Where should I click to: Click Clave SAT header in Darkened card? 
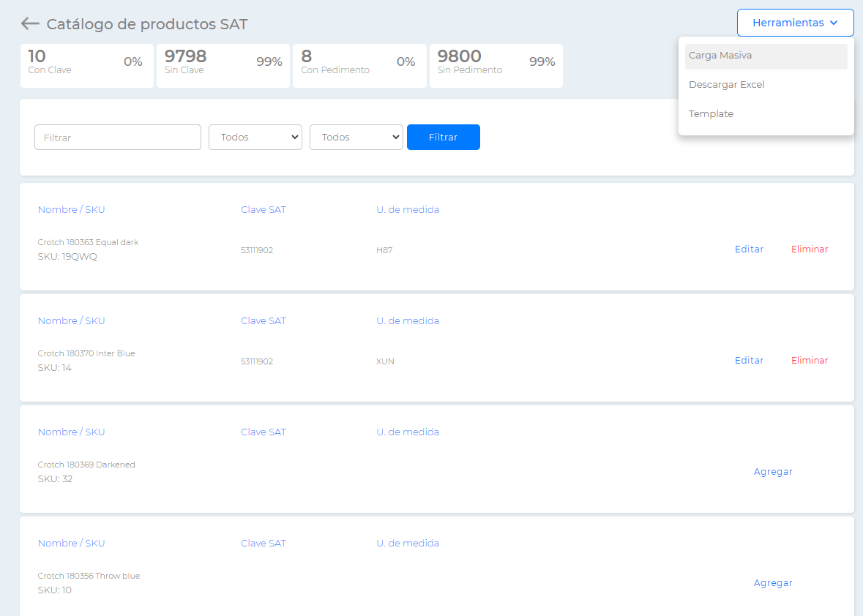coord(264,432)
